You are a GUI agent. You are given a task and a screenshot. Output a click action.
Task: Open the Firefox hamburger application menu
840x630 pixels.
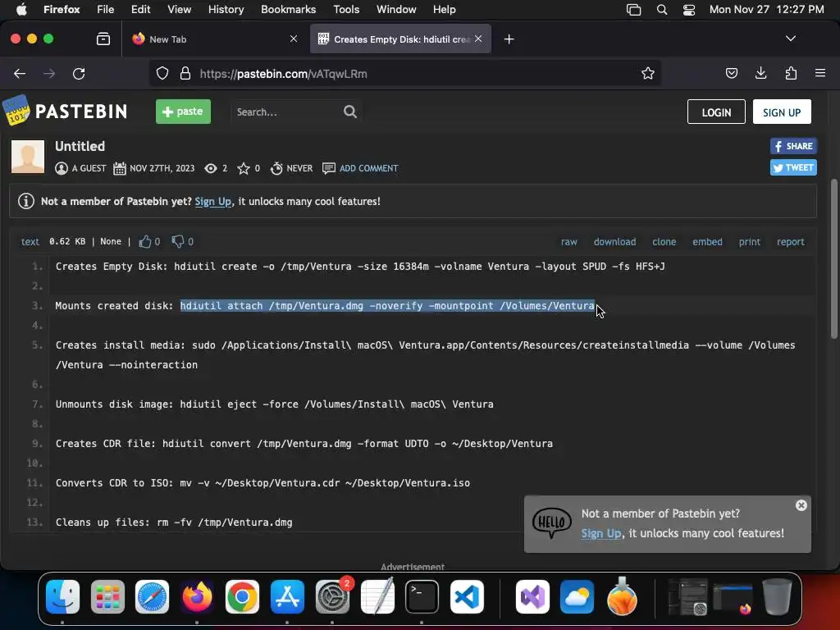pyautogui.click(x=819, y=73)
